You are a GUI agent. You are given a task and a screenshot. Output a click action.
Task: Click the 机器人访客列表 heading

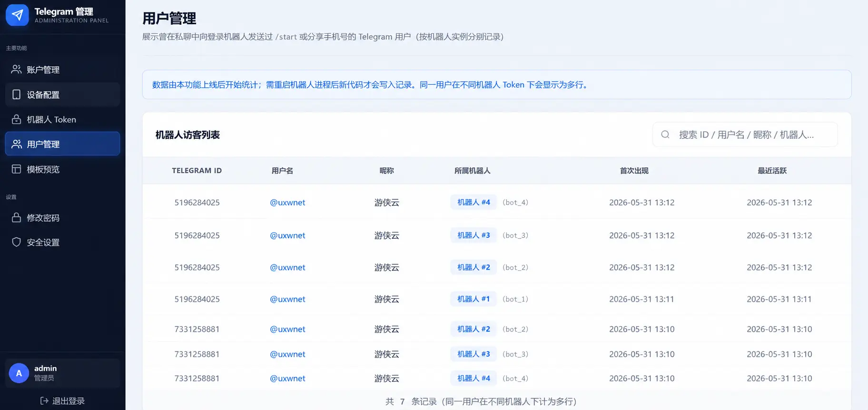[187, 135]
